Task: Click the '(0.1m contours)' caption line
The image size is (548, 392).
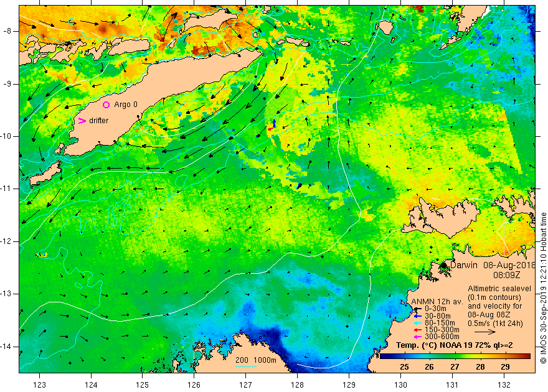Action: tap(494, 297)
